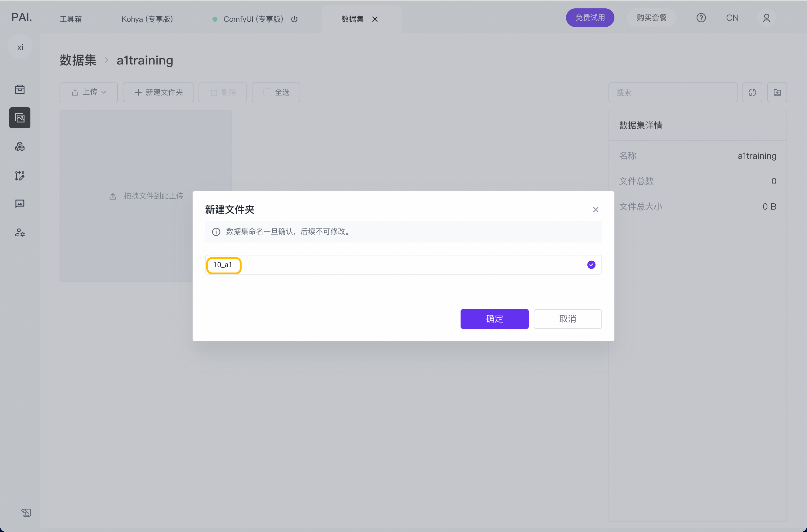Click the toolbox icon in left sidebar

pos(20,89)
